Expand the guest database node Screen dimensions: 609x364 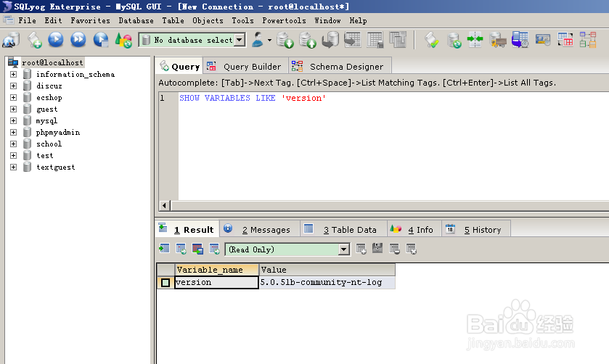(x=14, y=109)
